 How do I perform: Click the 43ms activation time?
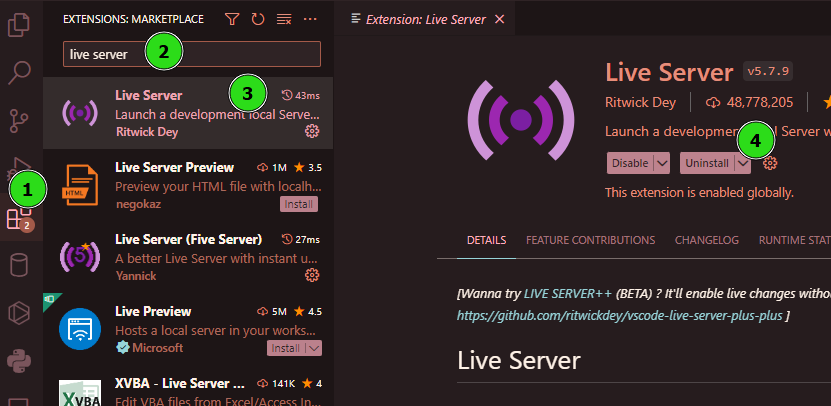tap(300, 95)
